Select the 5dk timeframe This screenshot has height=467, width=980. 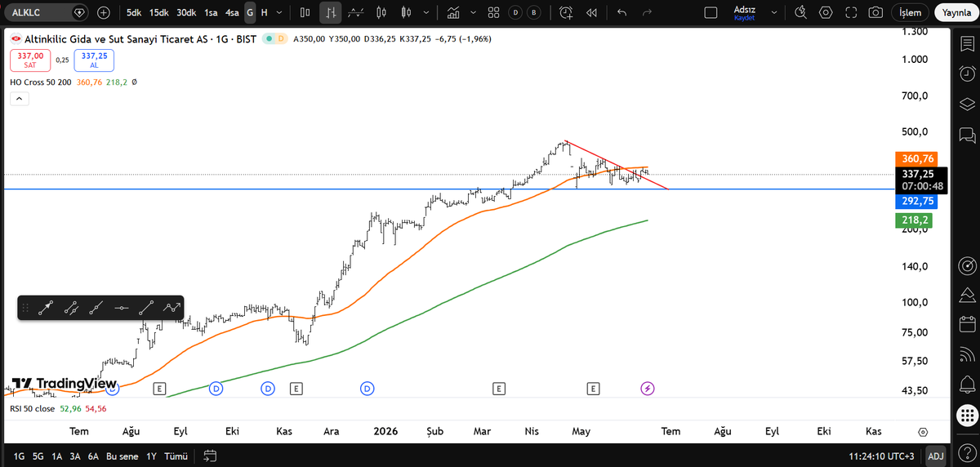[x=134, y=12]
